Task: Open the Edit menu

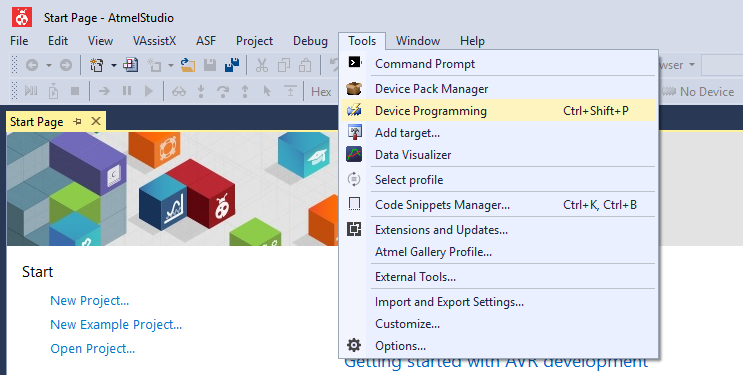Action: click(x=58, y=41)
